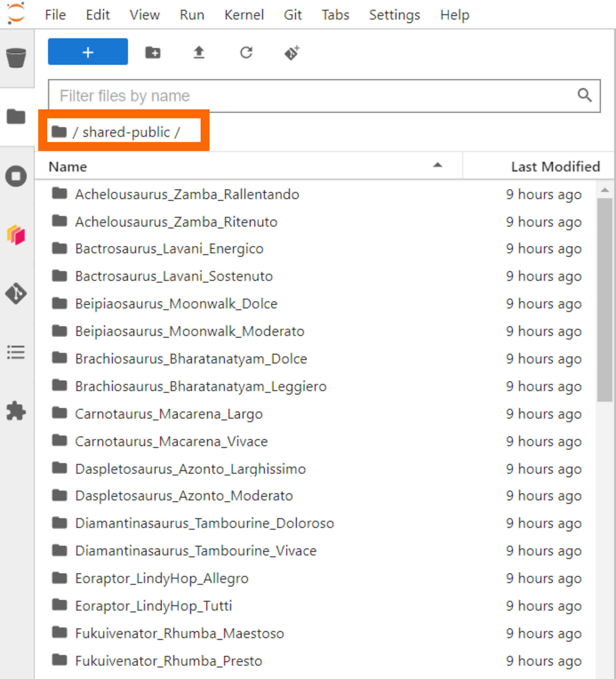Open the object storage bucket sidebar icon
The width and height of the screenshot is (616, 679).
click(16, 58)
